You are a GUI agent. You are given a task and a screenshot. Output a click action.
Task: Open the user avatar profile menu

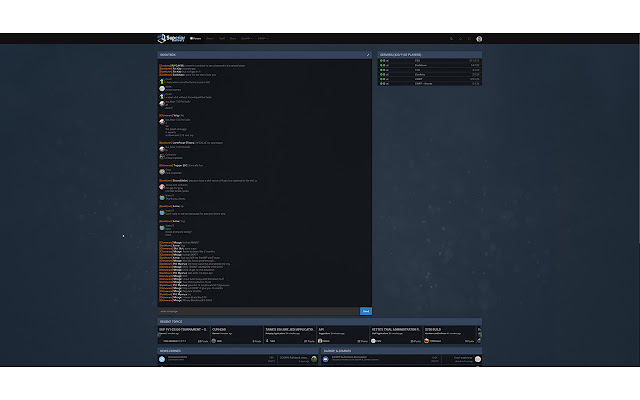[479, 39]
